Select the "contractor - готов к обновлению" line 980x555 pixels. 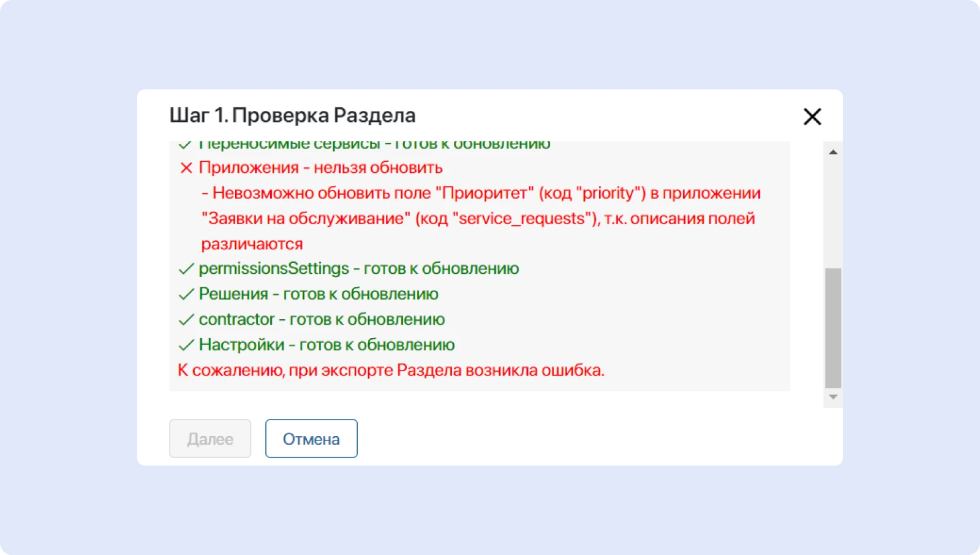(322, 320)
